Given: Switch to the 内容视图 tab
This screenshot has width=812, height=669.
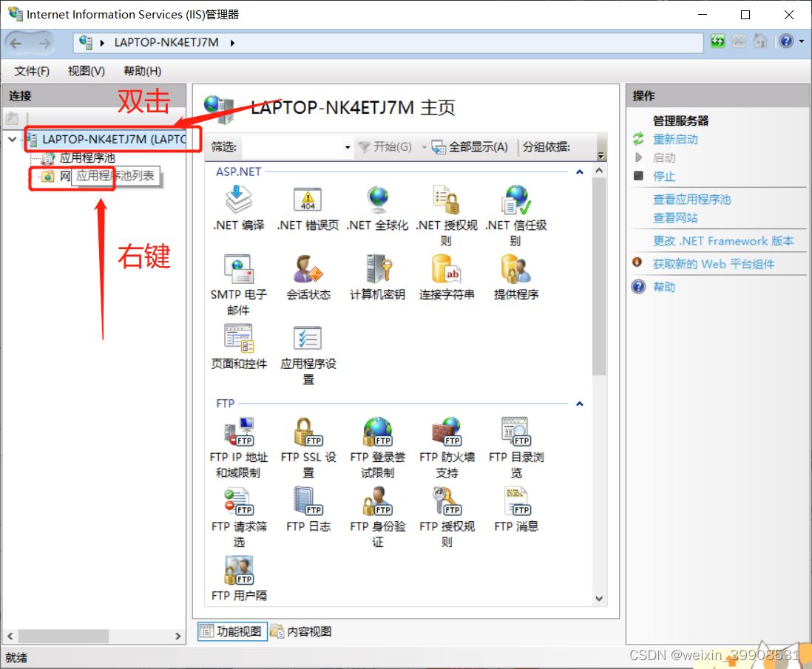Looking at the screenshot, I should 302,632.
